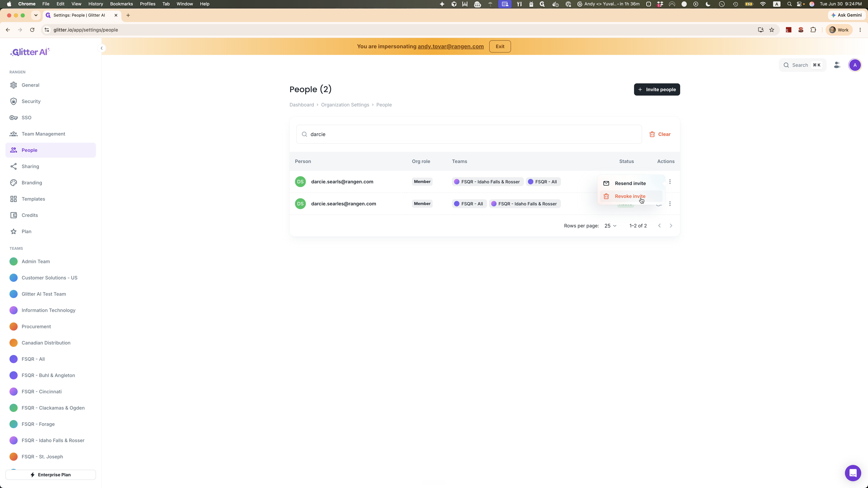Open General settings in sidebar

51,85
